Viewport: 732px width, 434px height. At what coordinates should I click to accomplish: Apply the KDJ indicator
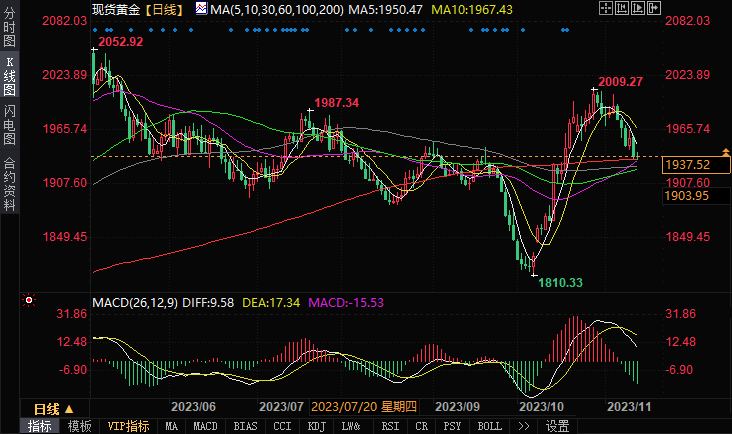317,426
